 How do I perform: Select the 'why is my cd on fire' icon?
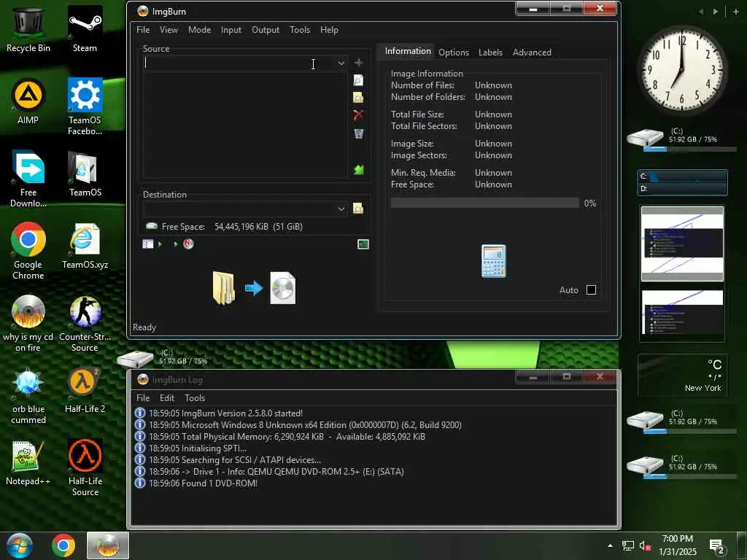(x=28, y=324)
